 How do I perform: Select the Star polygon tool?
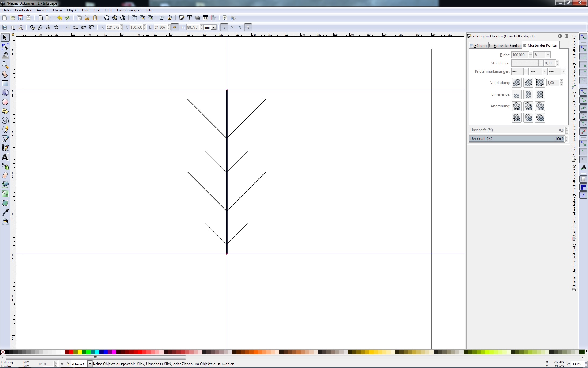click(5, 111)
